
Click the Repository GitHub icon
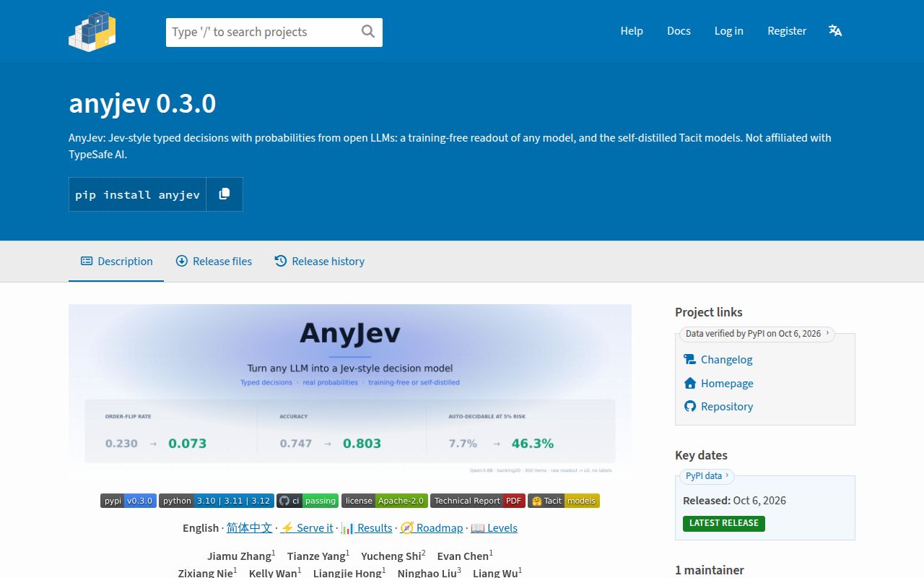[x=690, y=406]
